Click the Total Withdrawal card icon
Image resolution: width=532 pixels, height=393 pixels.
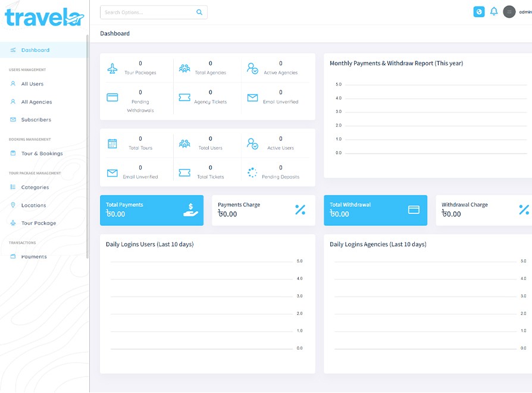click(x=414, y=210)
